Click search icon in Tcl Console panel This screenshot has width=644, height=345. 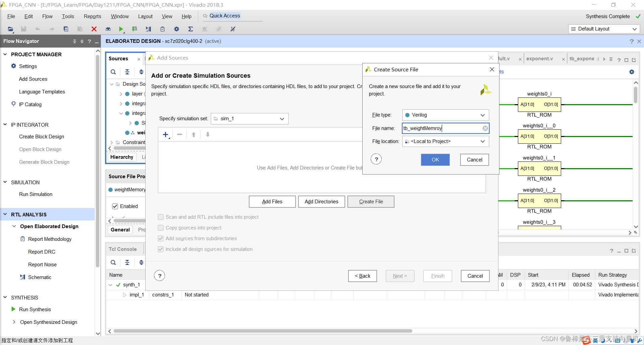point(113,262)
